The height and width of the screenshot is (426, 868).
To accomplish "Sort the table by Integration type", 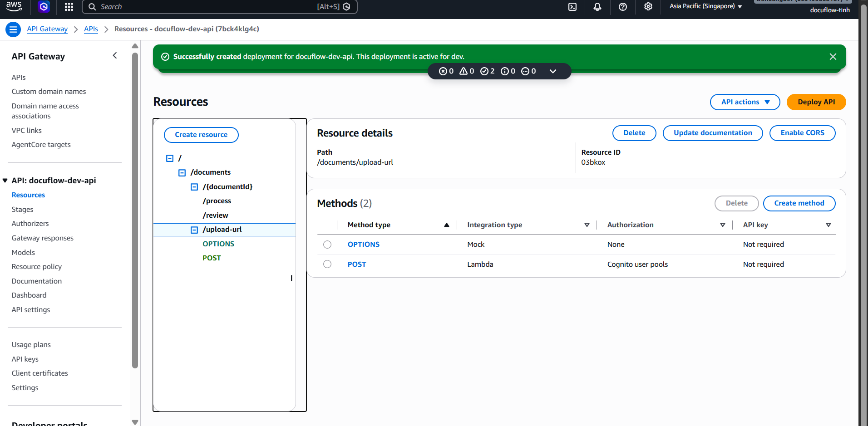I will pyautogui.click(x=587, y=225).
